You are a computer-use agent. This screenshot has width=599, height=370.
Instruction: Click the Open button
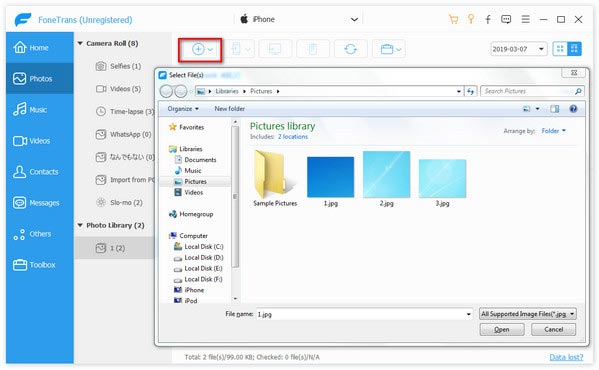502,330
